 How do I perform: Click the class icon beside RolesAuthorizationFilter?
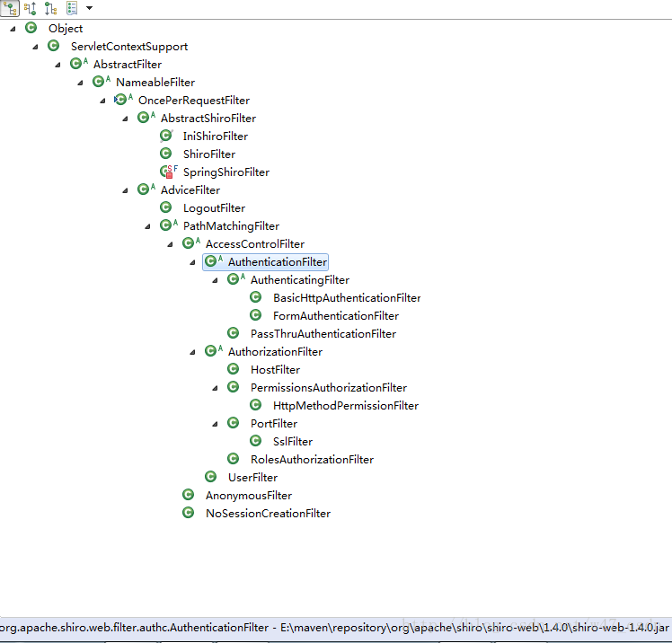click(x=234, y=458)
